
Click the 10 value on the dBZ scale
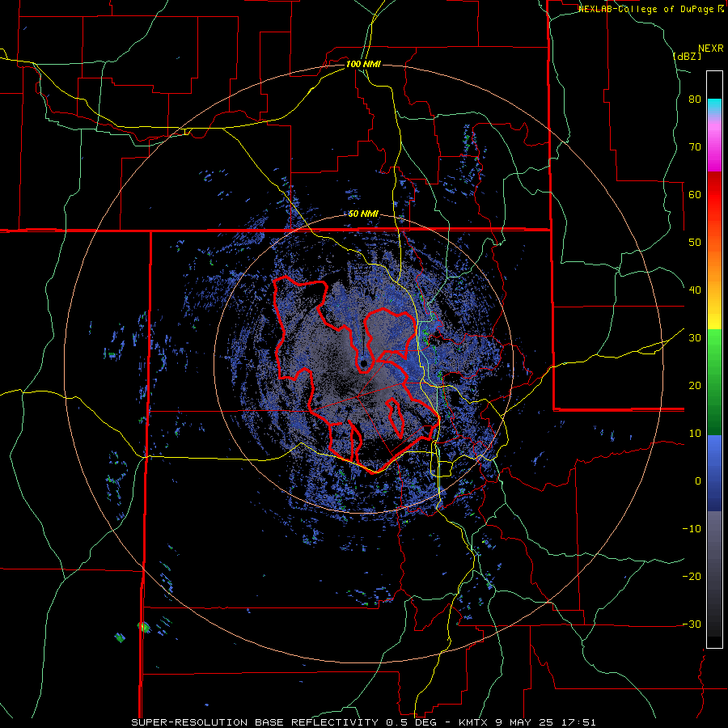(695, 434)
